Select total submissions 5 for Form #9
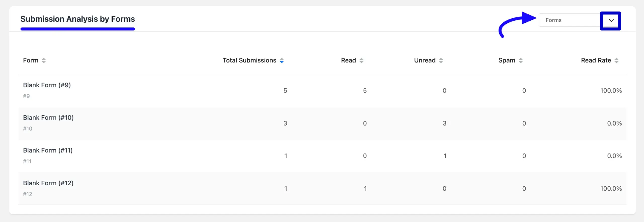Viewport: 644px width, 222px height. click(285, 91)
